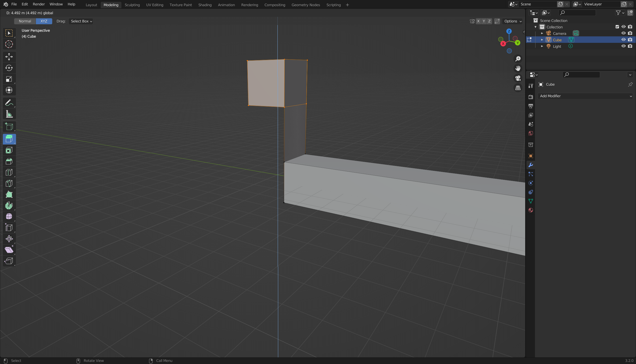Image resolution: width=636 pixels, height=364 pixels.
Task: Open the File menu
Action: pos(14,4)
